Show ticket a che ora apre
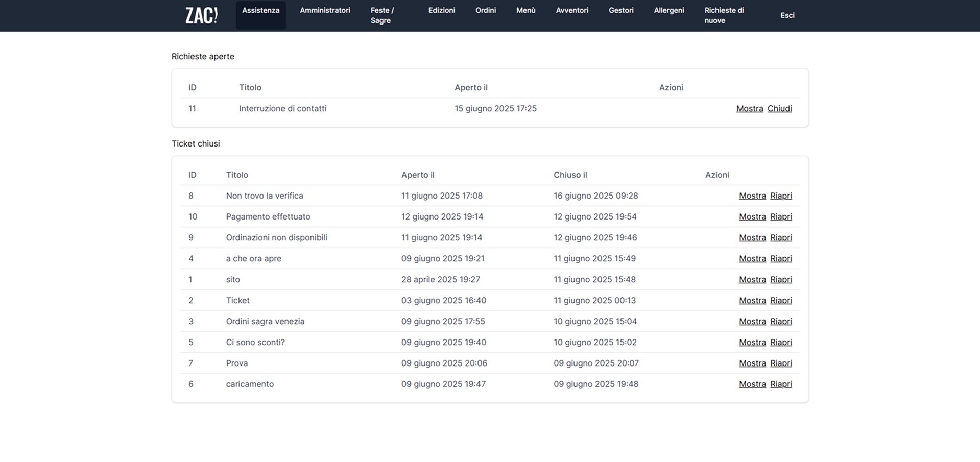Viewport: 980px width, 462px height. [x=752, y=258]
